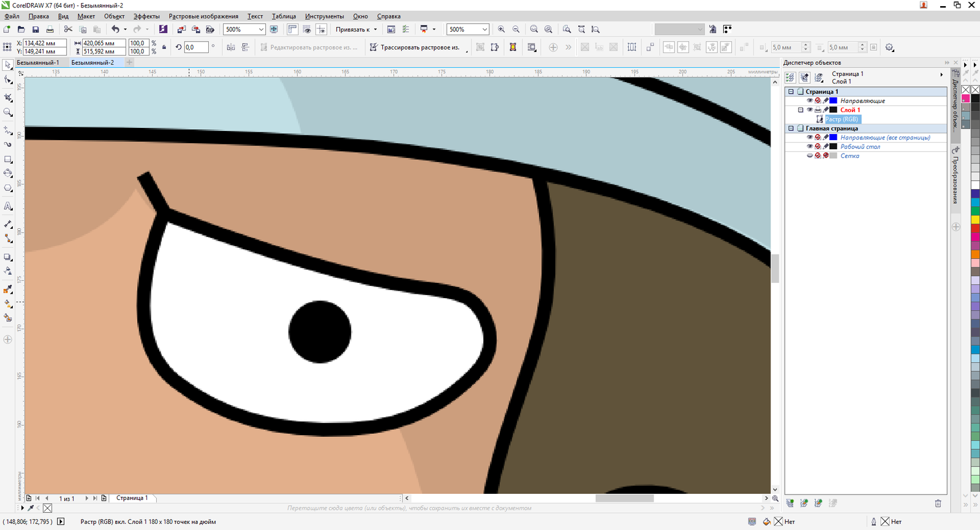Choose the Text tool
Image resolution: width=980 pixels, height=530 pixels.
tap(8, 206)
